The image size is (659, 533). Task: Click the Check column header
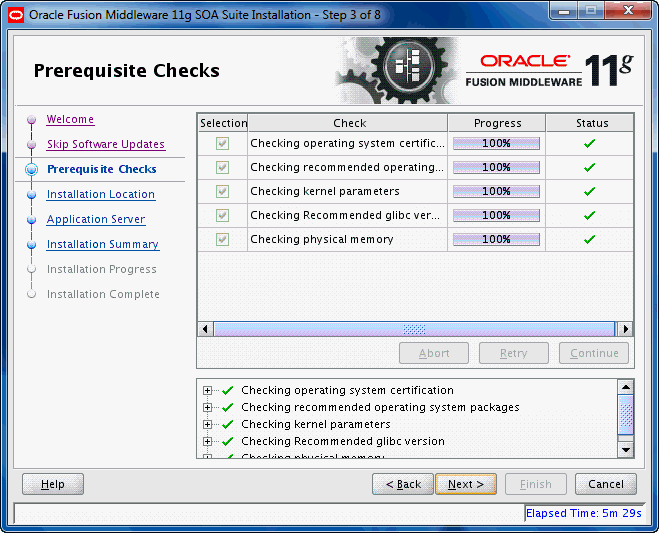348,123
